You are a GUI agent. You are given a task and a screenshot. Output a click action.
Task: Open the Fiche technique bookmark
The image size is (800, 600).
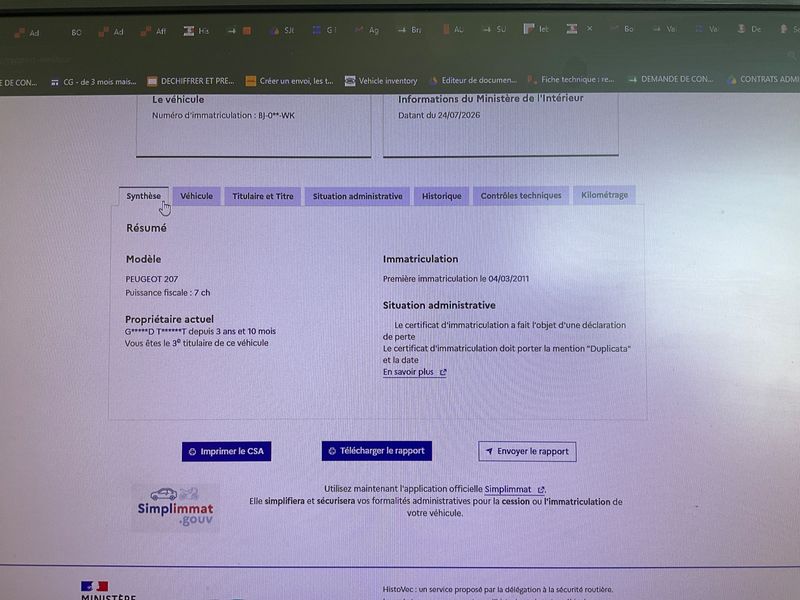click(571, 80)
